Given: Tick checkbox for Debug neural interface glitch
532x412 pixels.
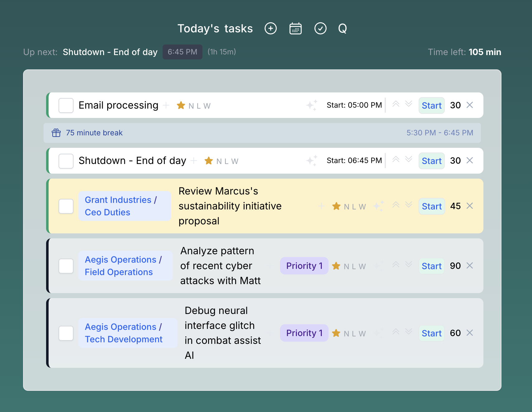Looking at the screenshot, I should click(x=66, y=333).
